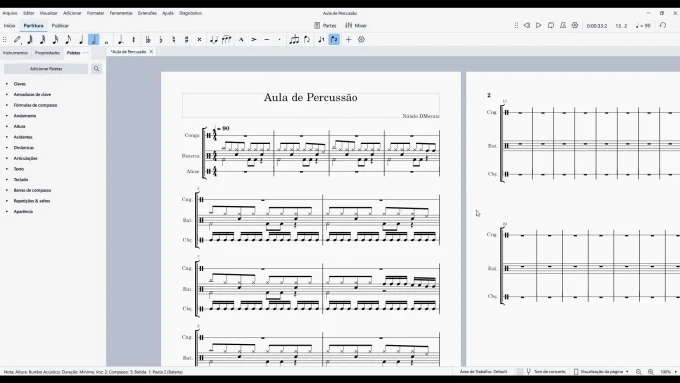Open Visualização de página dropdown
The height and width of the screenshot is (383, 680).
[x=601, y=372]
